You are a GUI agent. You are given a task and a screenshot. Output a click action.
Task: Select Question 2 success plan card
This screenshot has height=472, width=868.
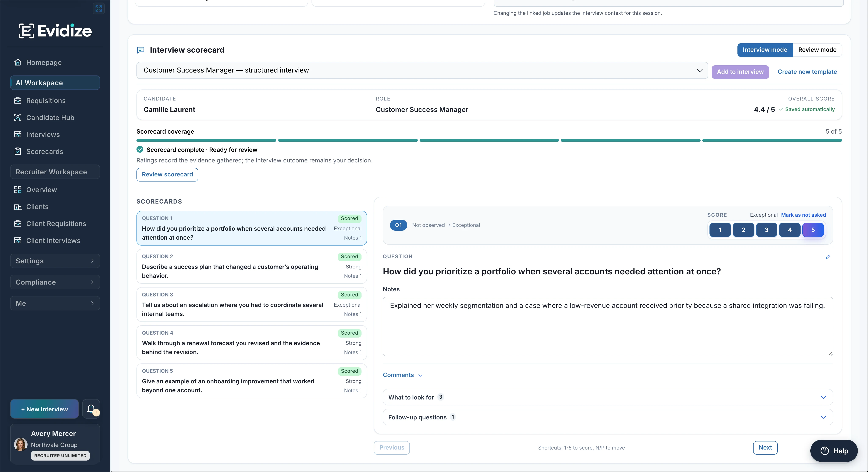[x=251, y=266]
